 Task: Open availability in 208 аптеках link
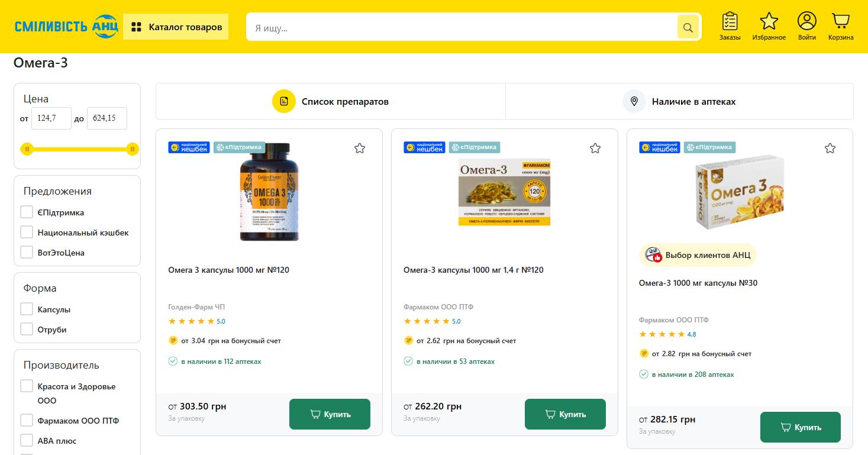(x=692, y=375)
